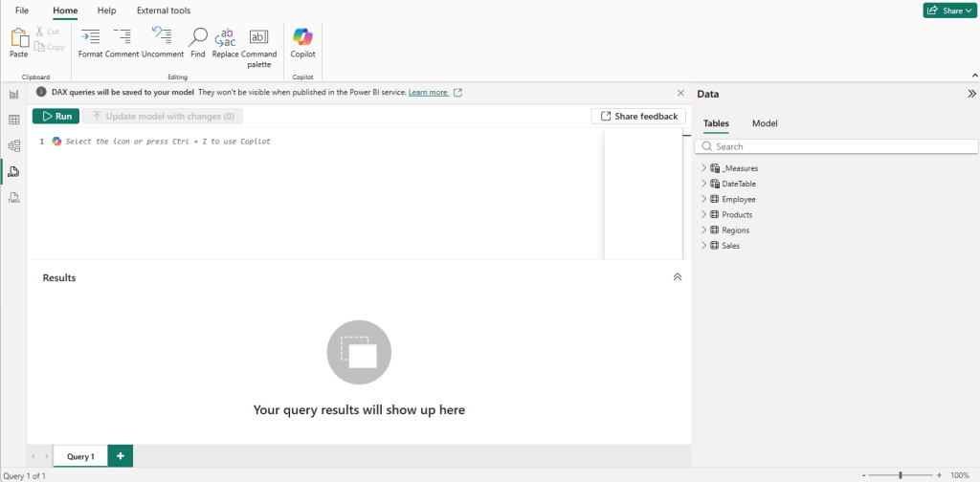This screenshot has width=980, height=482.
Task: Click the Format query icon
Action: pos(90,42)
